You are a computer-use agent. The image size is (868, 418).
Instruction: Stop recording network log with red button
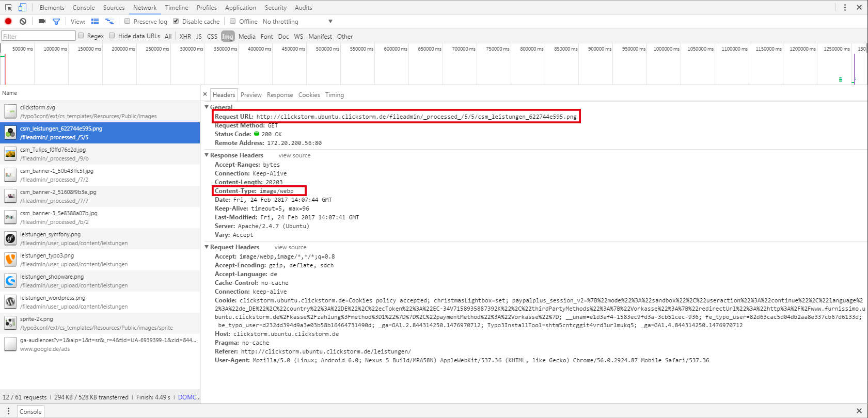pos(8,21)
